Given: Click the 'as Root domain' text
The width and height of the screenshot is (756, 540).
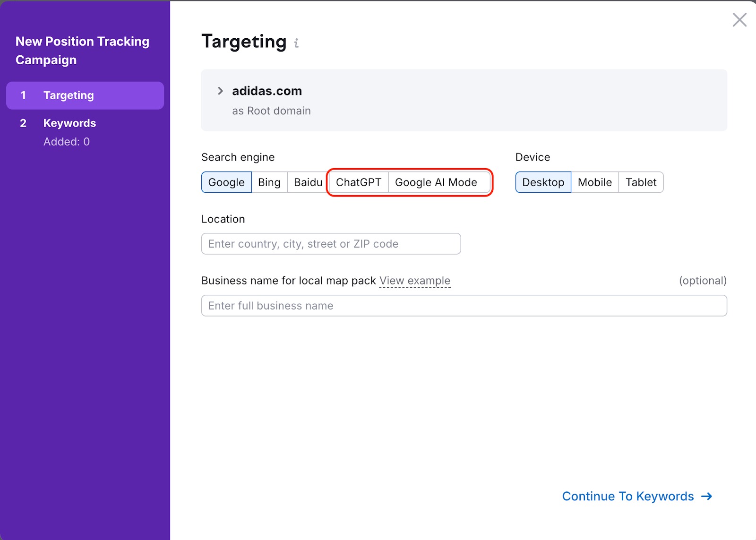Looking at the screenshot, I should [x=271, y=111].
